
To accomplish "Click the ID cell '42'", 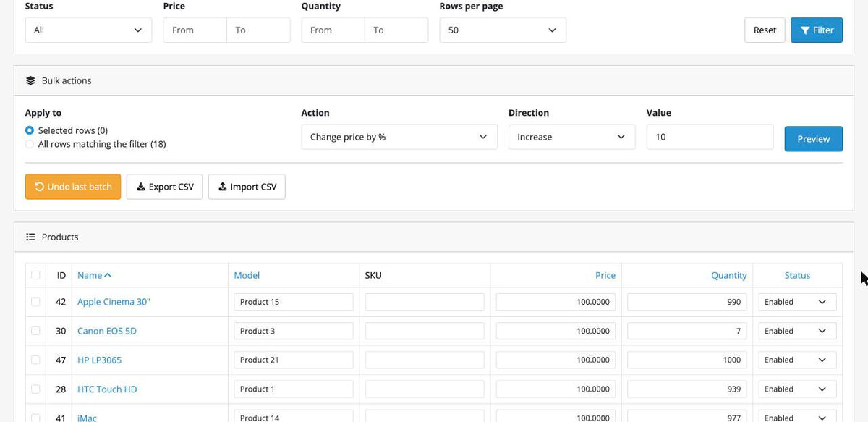I will pyautogui.click(x=61, y=302).
